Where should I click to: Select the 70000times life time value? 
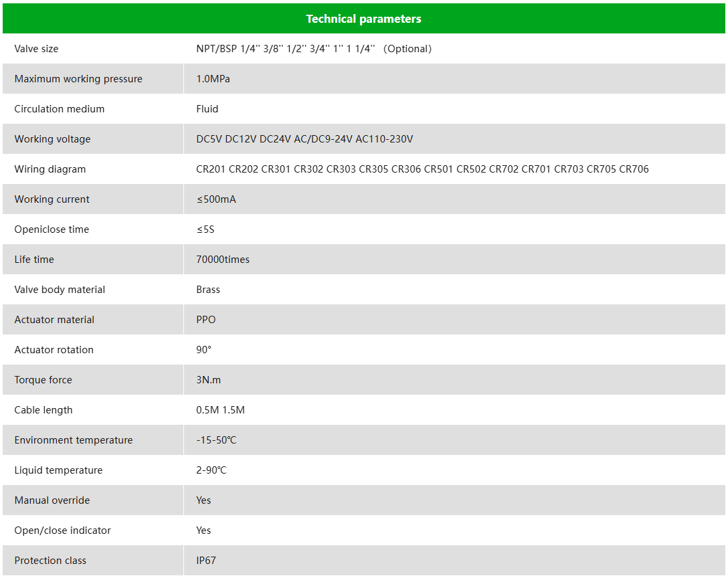point(223,260)
